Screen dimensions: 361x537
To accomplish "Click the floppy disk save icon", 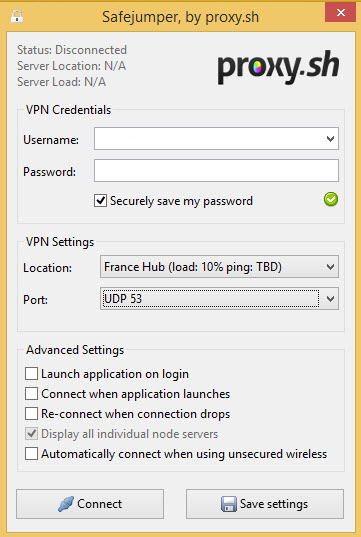I will [x=228, y=504].
